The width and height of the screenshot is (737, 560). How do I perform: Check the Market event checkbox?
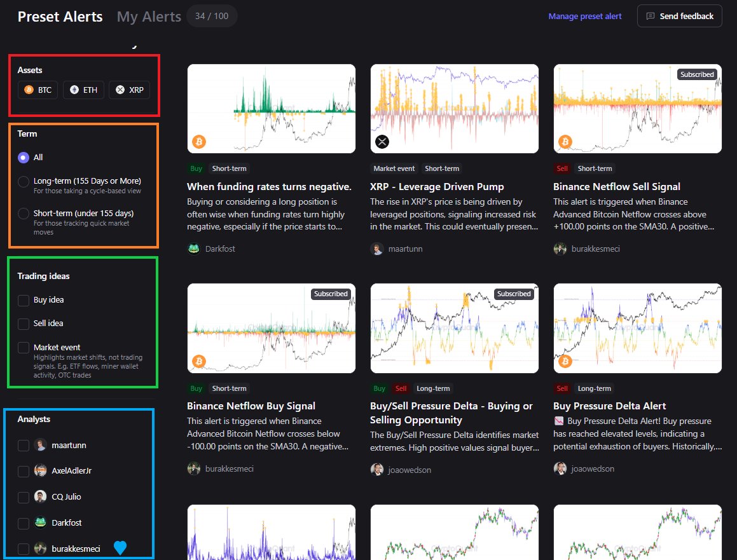point(24,348)
